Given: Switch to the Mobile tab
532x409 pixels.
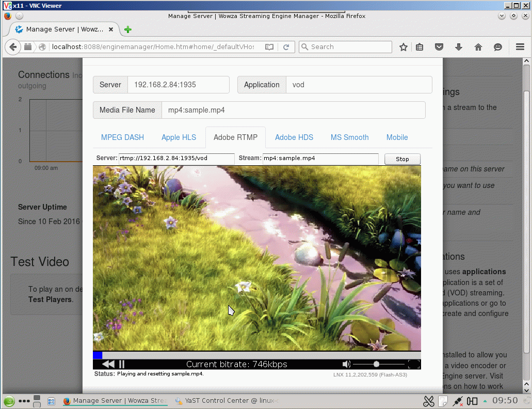Looking at the screenshot, I should [x=397, y=137].
